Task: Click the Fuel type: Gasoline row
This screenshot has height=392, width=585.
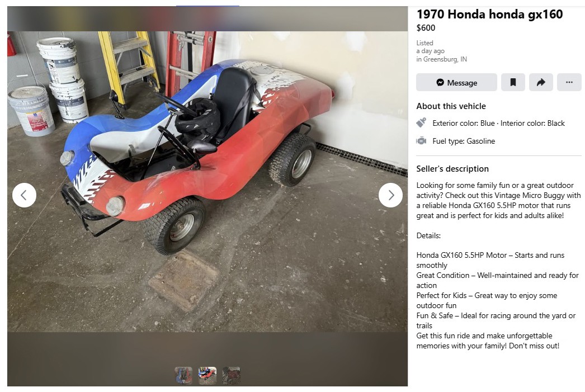Action: click(464, 141)
